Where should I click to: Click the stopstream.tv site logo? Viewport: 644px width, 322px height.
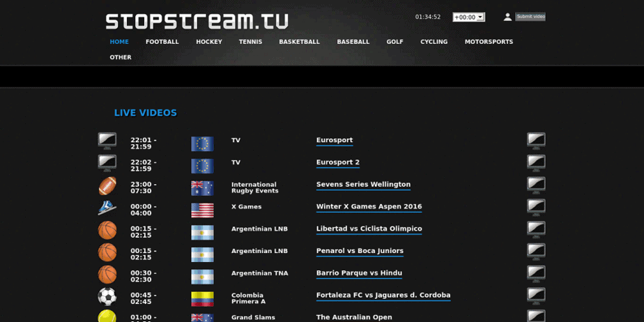click(x=197, y=22)
